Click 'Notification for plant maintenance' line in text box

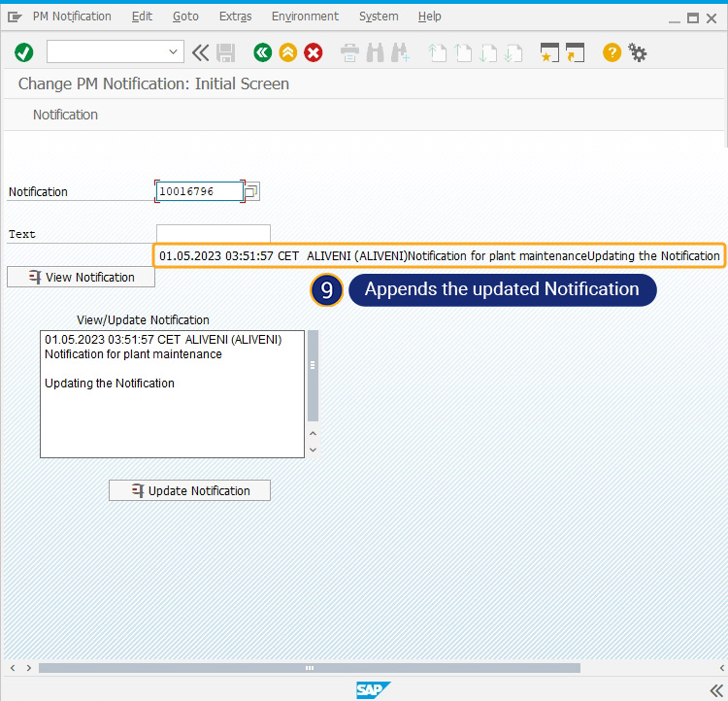(x=133, y=354)
